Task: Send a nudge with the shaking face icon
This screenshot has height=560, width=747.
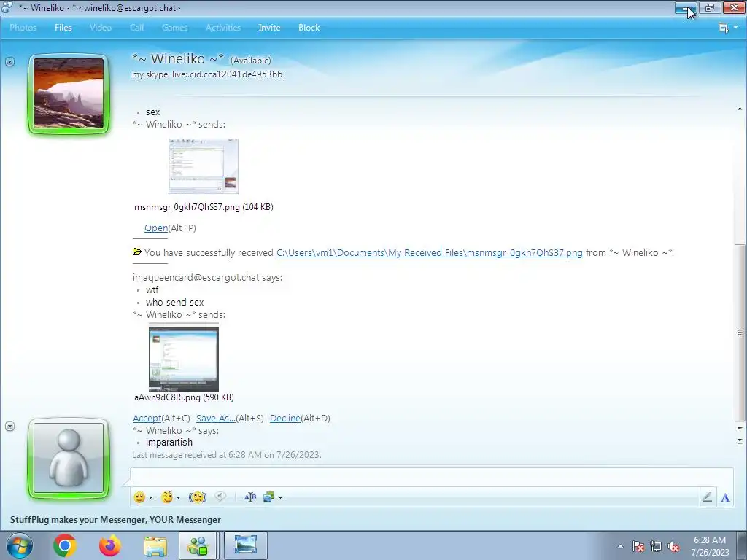Action: [197, 497]
